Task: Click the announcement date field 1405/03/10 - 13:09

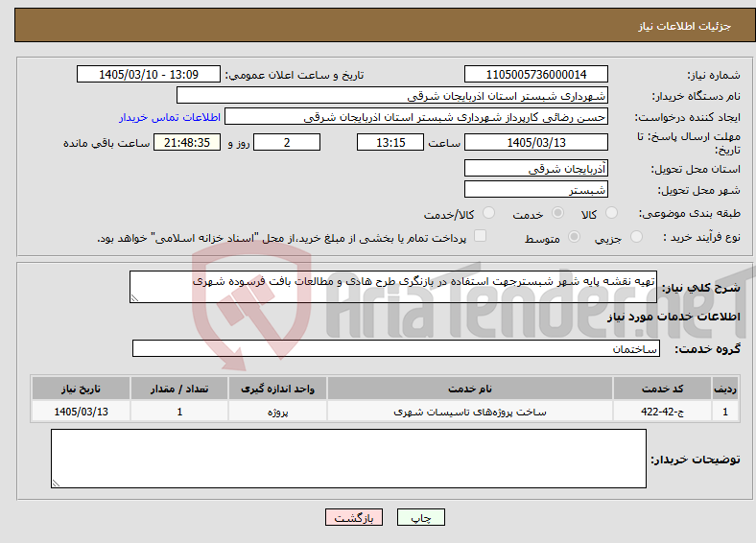Action: (149, 74)
